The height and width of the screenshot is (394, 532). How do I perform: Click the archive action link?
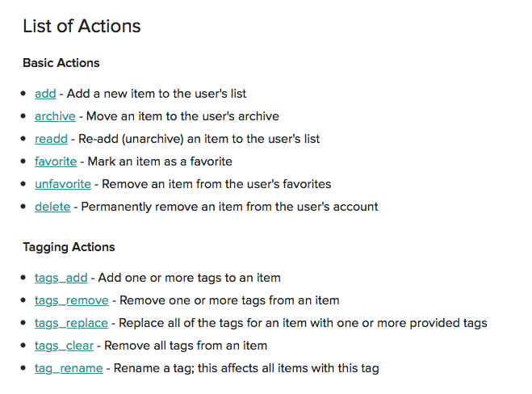(x=55, y=116)
